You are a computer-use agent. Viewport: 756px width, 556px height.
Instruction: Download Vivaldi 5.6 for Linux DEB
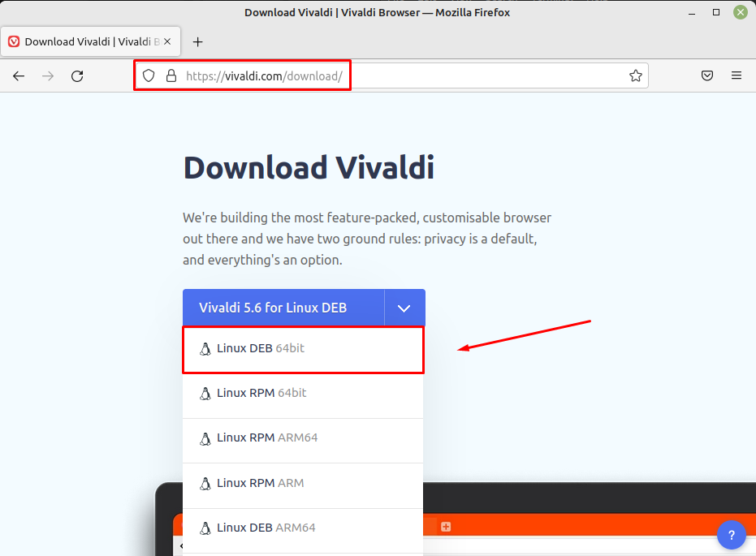(283, 308)
